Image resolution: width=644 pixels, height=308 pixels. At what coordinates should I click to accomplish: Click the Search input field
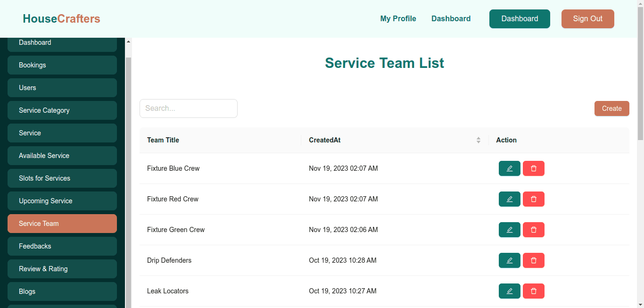coord(188,108)
